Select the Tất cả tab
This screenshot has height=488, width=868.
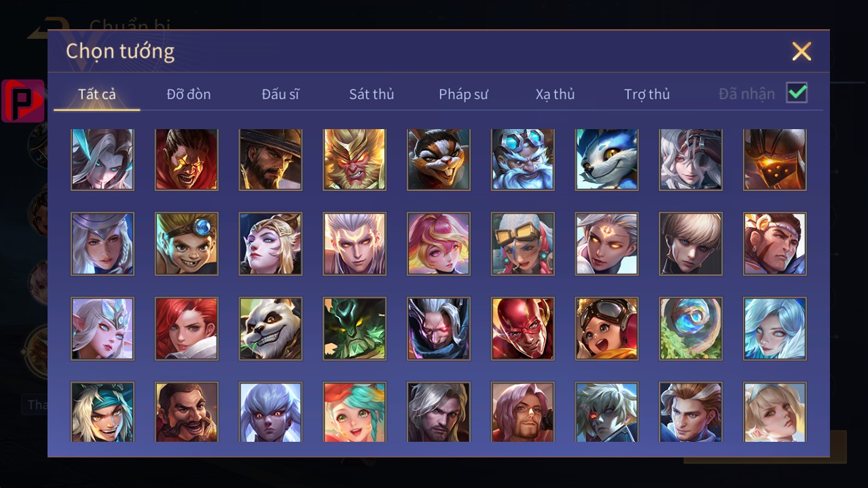[x=97, y=94]
